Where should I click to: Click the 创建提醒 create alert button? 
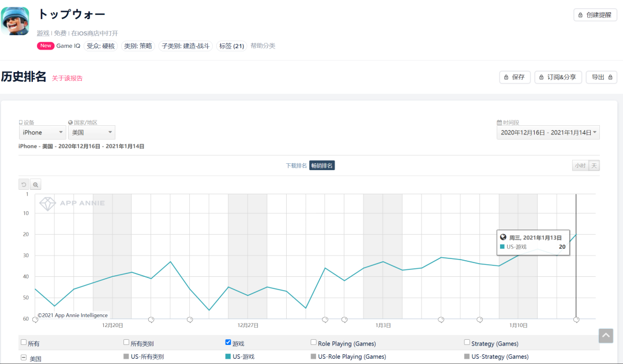[595, 15]
